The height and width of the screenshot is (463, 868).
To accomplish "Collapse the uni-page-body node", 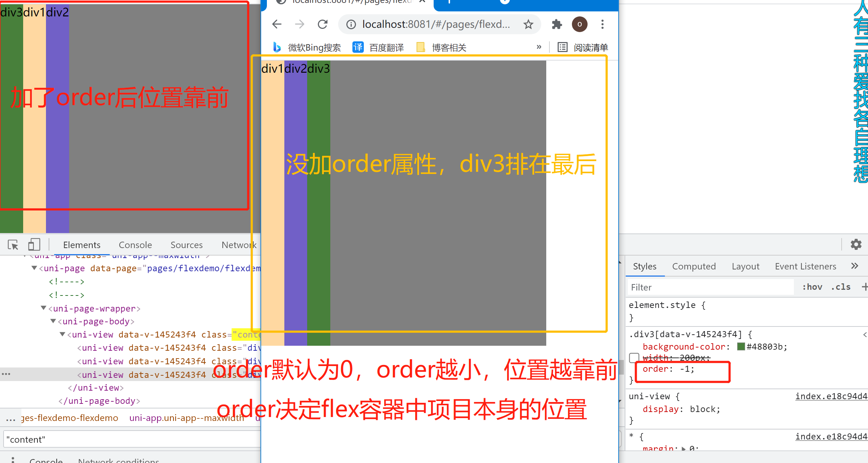I will coord(53,321).
